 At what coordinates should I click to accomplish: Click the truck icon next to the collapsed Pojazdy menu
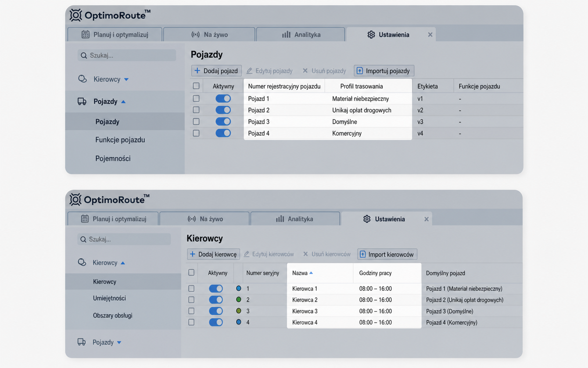(x=82, y=342)
